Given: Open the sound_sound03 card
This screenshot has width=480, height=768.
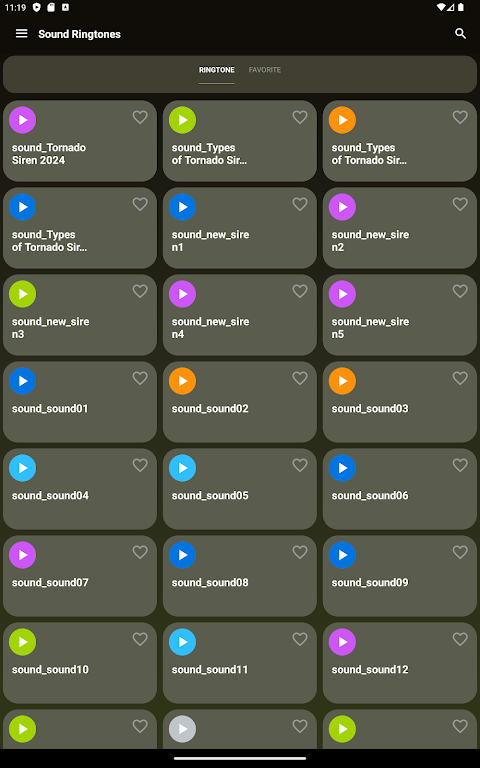Looking at the screenshot, I should tap(400, 402).
